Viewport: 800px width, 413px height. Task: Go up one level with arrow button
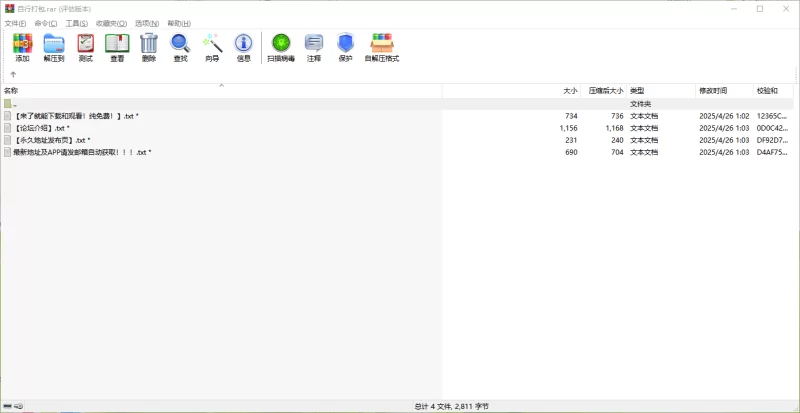13,74
